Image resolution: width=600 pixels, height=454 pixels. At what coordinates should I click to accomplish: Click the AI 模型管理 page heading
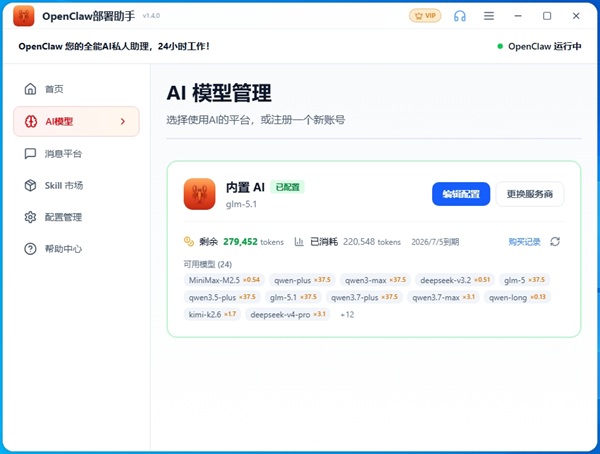[219, 93]
